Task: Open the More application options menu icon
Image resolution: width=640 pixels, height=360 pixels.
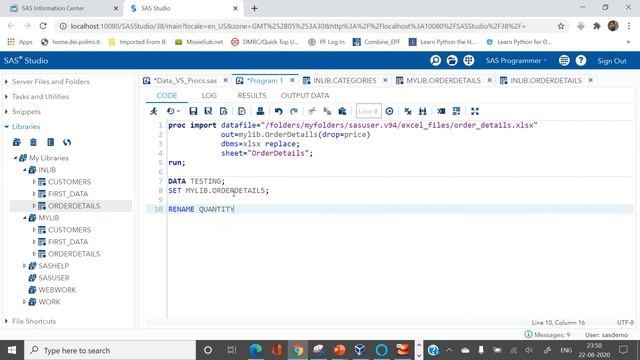Action: click(564, 61)
